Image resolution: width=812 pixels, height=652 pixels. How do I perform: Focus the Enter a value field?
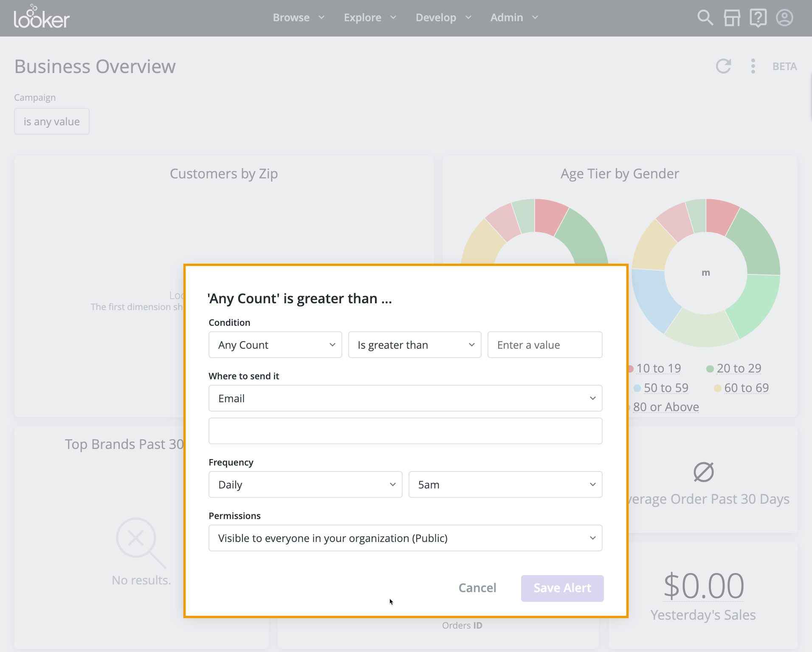[544, 345]
